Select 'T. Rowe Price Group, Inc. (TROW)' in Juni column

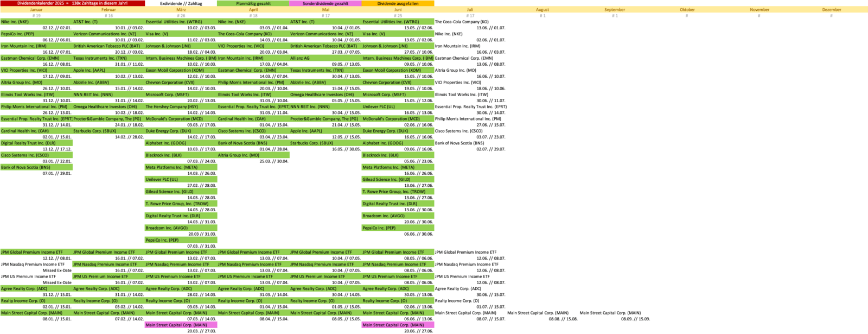click(x=398, y=192)
